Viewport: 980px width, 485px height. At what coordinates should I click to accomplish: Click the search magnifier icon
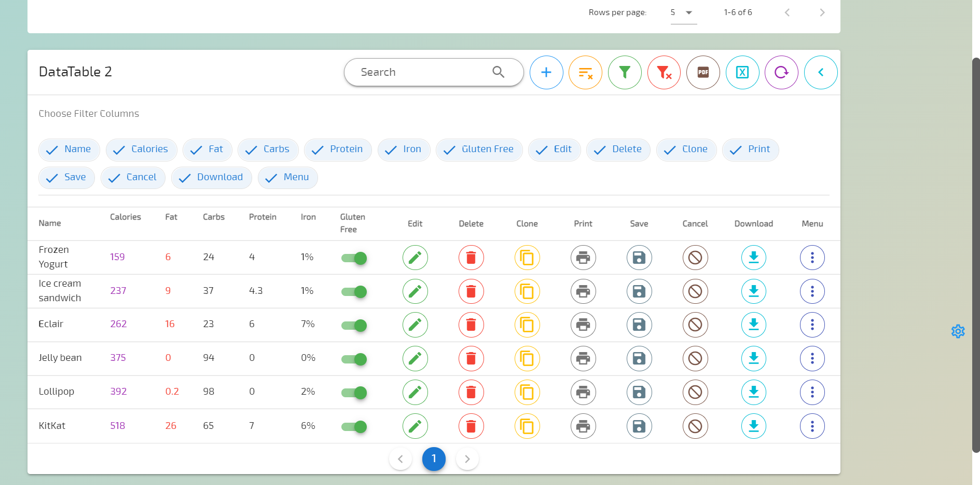(498, 72)
